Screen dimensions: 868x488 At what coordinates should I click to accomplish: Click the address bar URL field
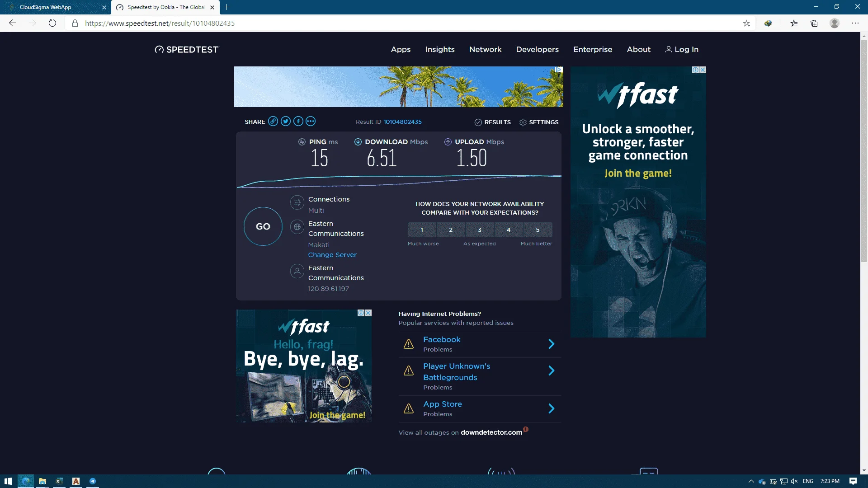click(x=407, y=23)
